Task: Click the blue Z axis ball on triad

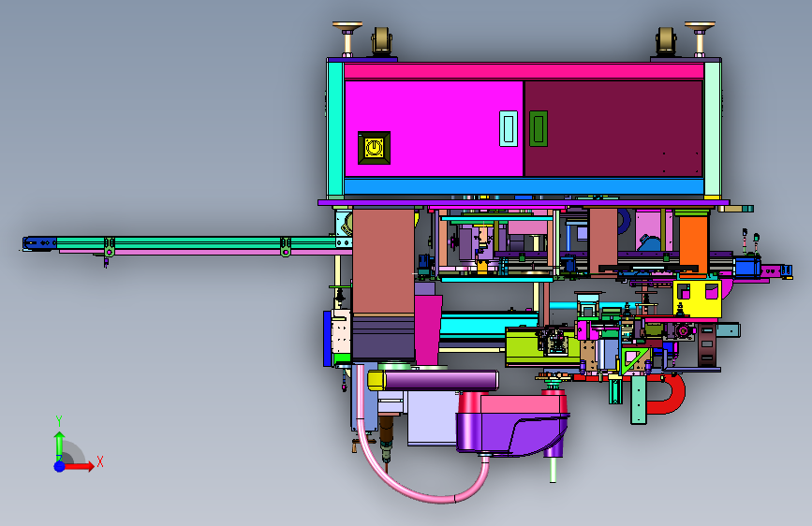Action: pyautogui.click(x=60, y=466)
